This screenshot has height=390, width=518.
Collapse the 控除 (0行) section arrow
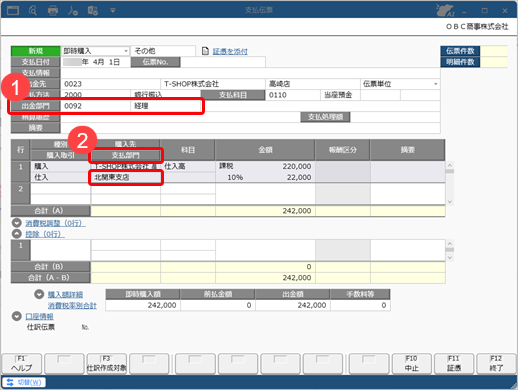click(17, 234)
